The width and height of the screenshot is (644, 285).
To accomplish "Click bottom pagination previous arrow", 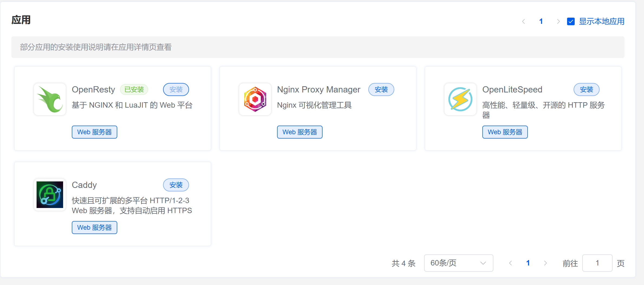I will pyautogui.click(x=510, y=263).
